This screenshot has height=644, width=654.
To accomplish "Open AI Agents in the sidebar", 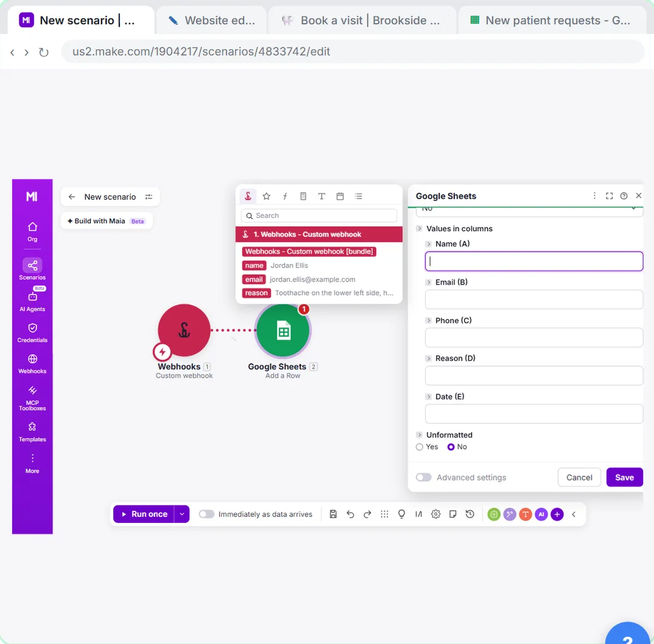I will (32, 300).
